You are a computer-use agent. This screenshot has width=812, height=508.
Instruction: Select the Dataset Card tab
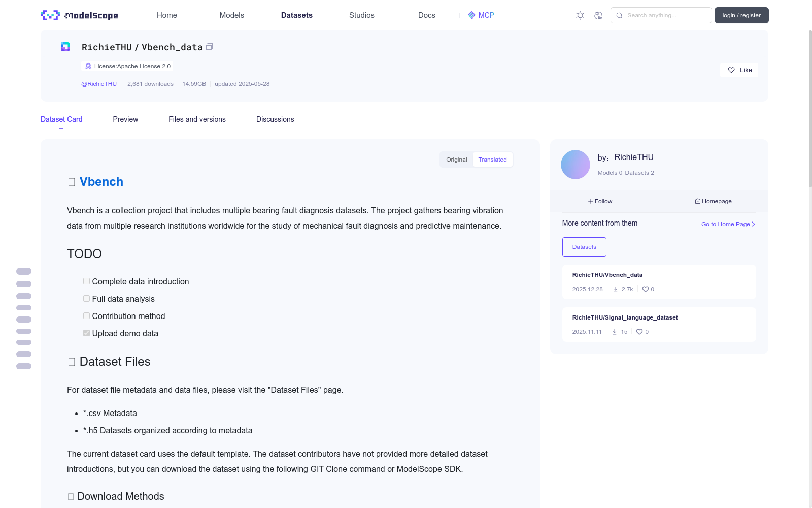coord(61,119)
